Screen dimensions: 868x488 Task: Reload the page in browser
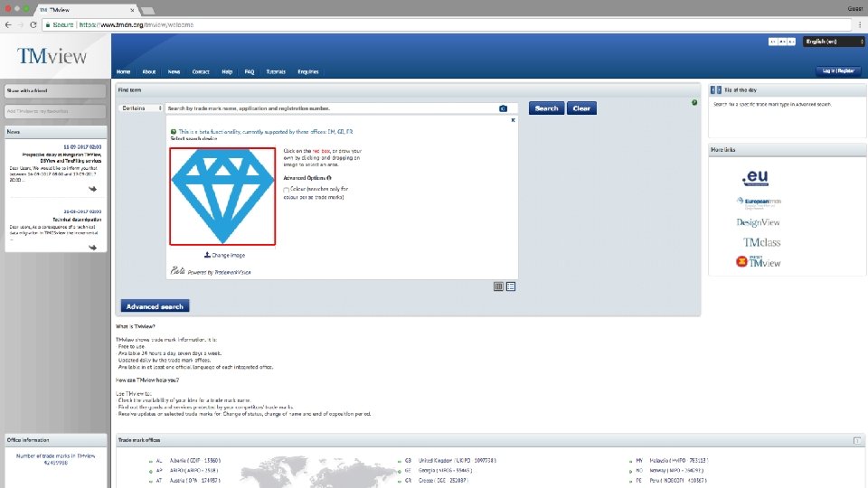click(x=33, y=25)
